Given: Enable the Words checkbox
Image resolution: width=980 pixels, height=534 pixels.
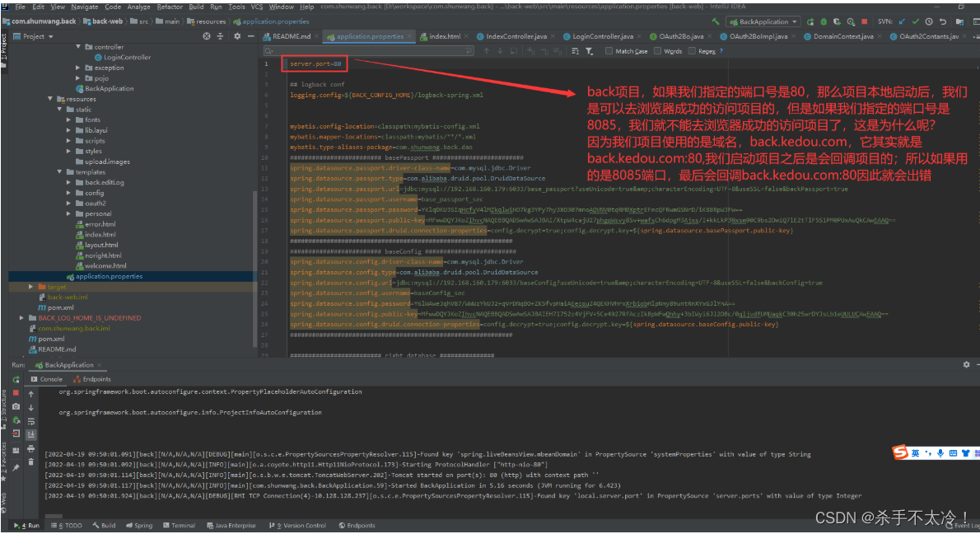Looking at the screenshot, I should 657,51.
